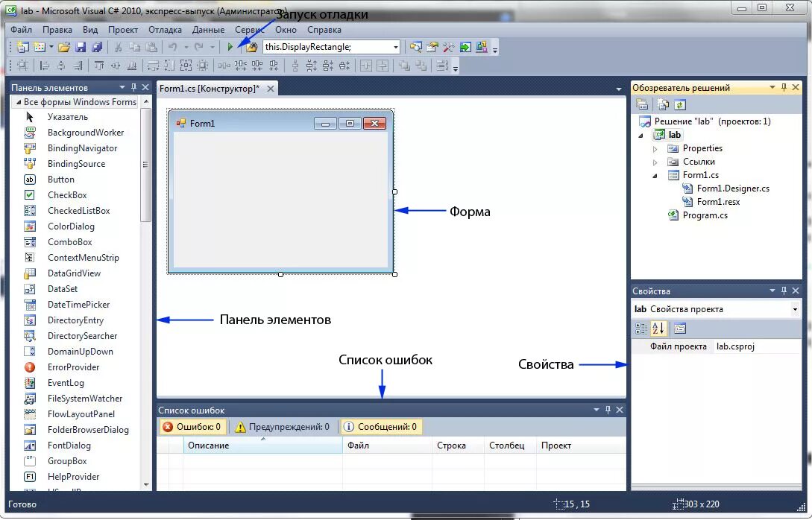Open the Правка menu

click(57, 30)
